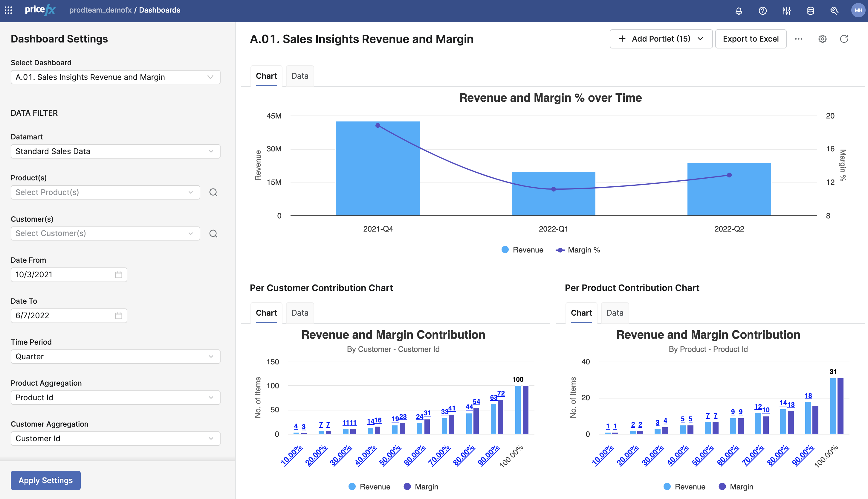Click search icon next to Product(s)
The image size is (868, 499).
point(213,192)
